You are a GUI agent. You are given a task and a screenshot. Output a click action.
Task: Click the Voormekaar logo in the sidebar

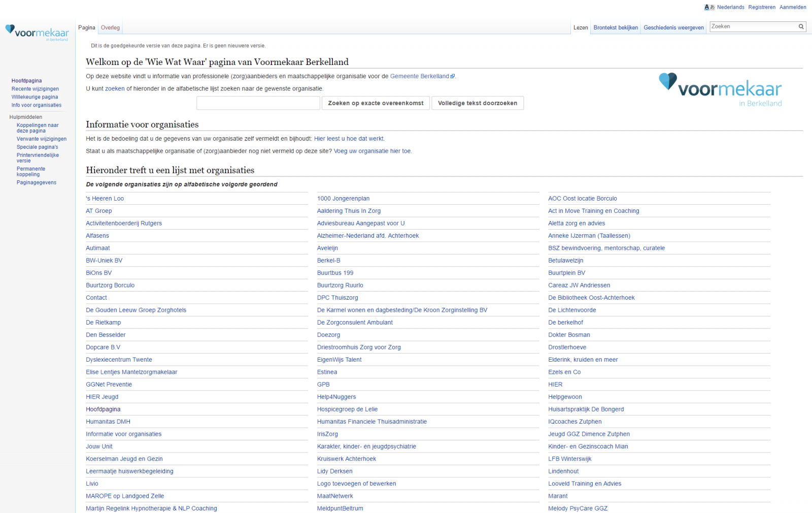click(x=37, y=33)
